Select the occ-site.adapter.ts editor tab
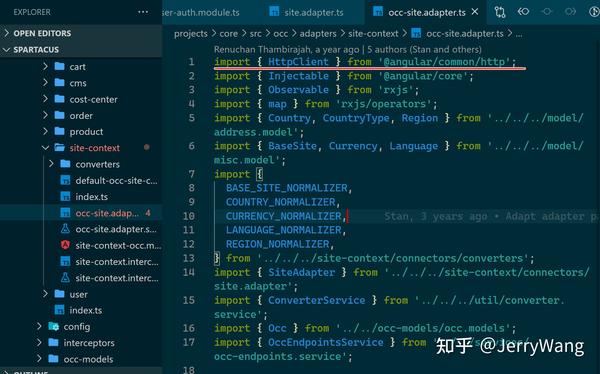The height and width of the screenshot is (374, 600). click(x=427, y=13)
